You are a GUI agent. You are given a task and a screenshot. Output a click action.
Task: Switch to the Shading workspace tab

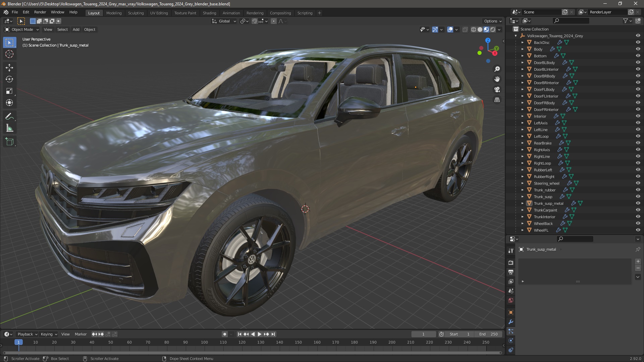209,13
